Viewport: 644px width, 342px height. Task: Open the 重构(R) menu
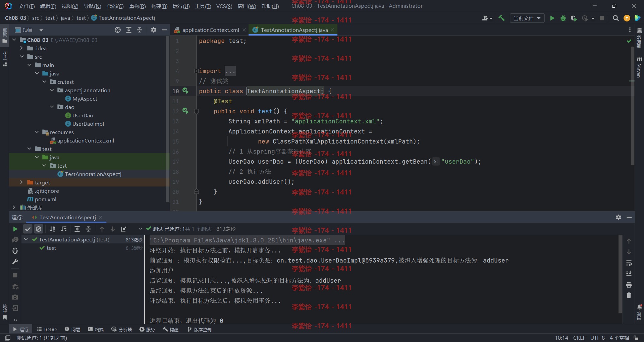pyautogui.click(x=137, y=6)
